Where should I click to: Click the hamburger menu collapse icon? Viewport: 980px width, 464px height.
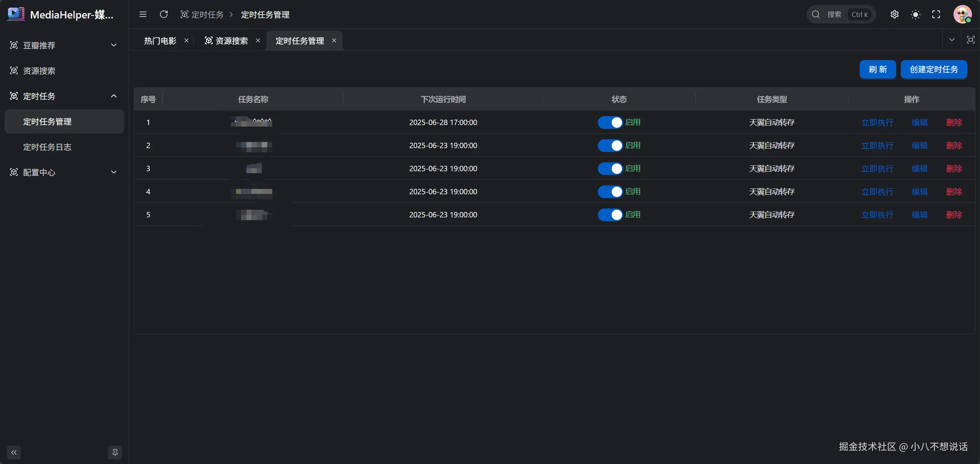pos(143,15)
